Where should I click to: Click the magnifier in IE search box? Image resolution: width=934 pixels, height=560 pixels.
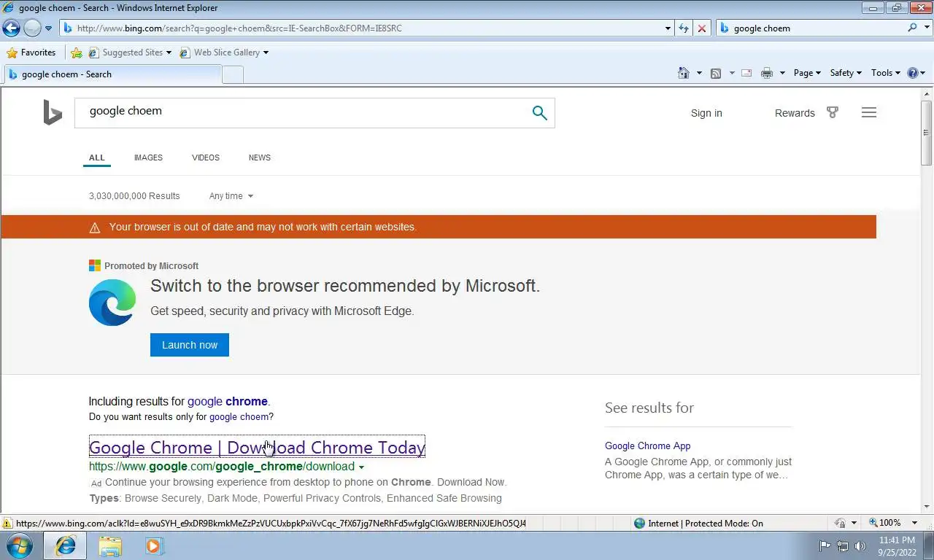click(913, 28)
